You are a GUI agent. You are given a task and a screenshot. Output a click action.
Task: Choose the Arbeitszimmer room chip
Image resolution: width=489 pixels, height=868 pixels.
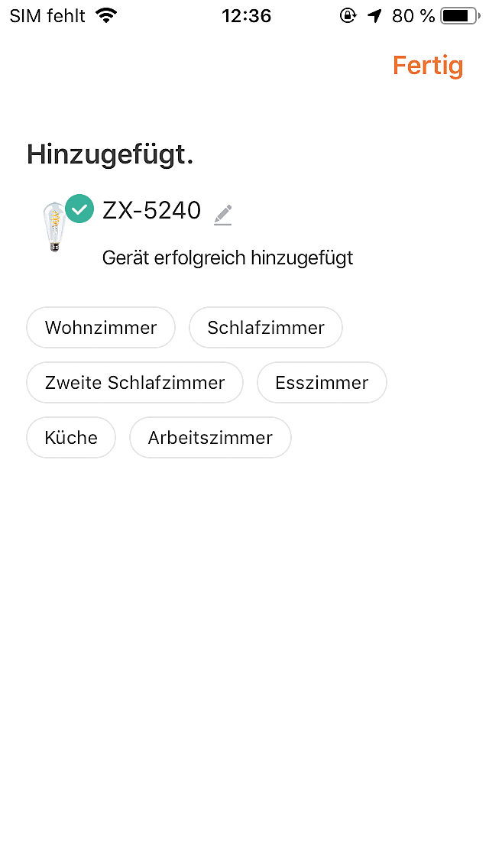point(210,438)
